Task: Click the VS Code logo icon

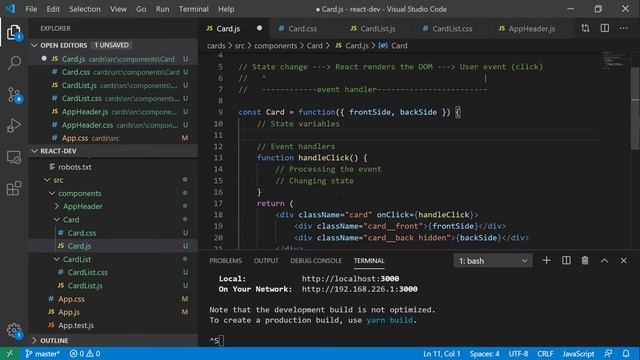Action: click(x=10, y=9)
